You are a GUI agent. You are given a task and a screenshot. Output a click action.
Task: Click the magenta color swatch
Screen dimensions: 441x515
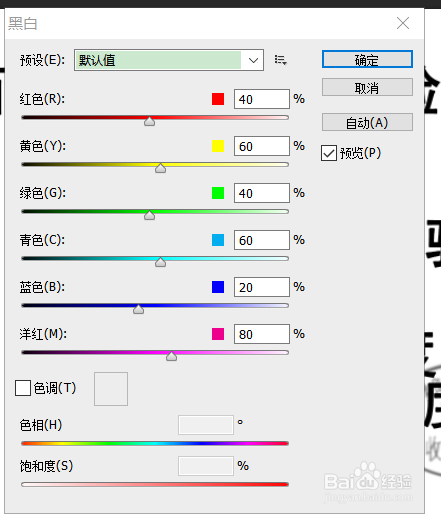click(218, 334)
